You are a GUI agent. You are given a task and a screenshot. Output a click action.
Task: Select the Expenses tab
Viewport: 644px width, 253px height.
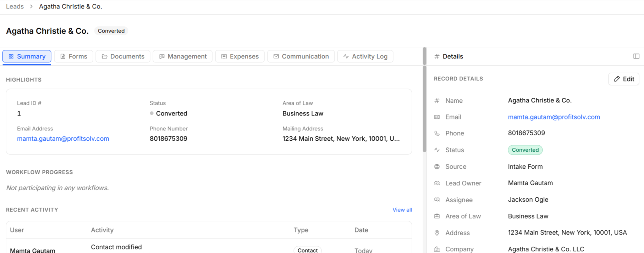240,56
